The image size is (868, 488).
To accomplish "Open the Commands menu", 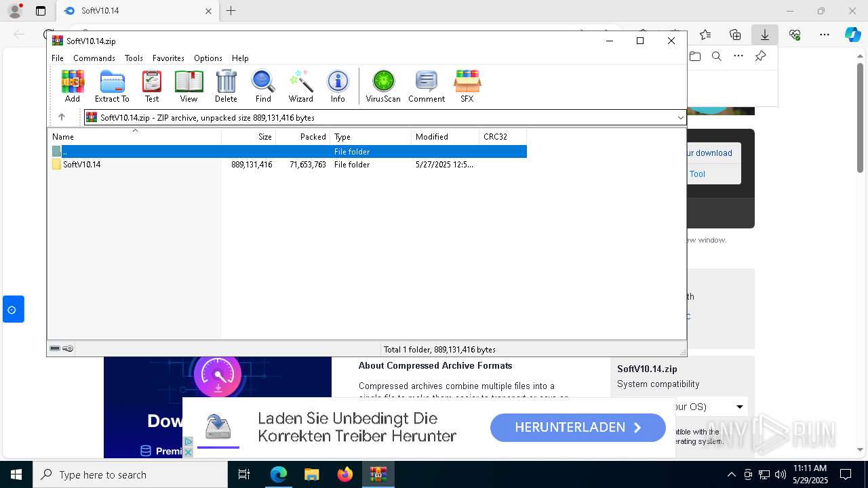I will (94, 58).
